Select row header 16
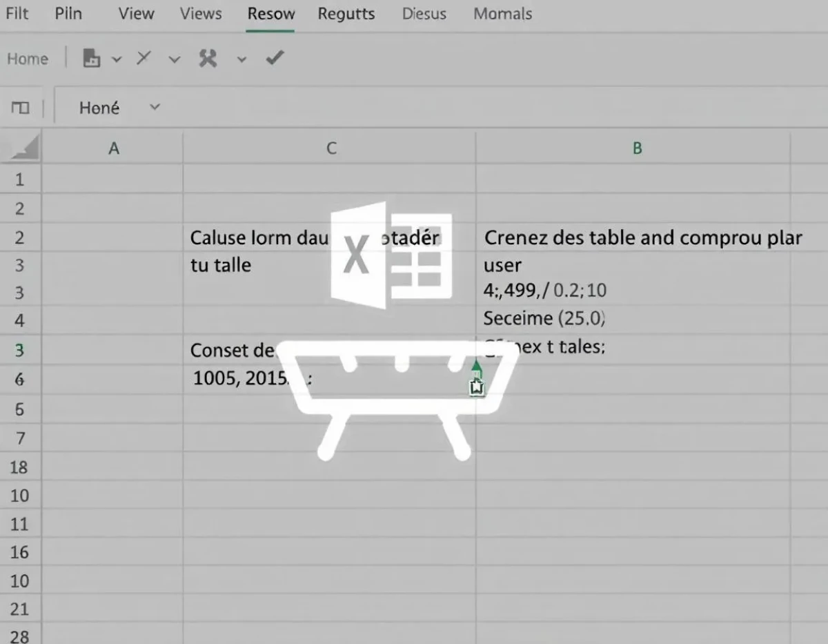The image size is (828, 644). [19, 552]
